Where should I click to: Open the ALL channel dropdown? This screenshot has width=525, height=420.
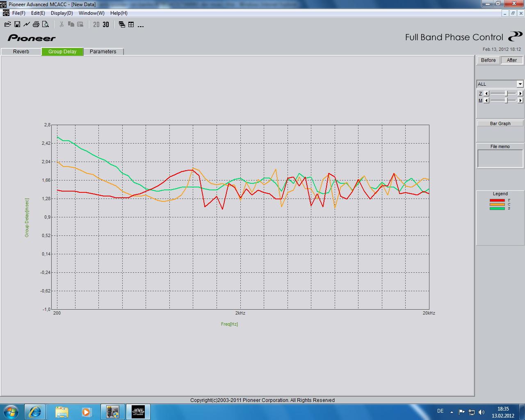520,84
